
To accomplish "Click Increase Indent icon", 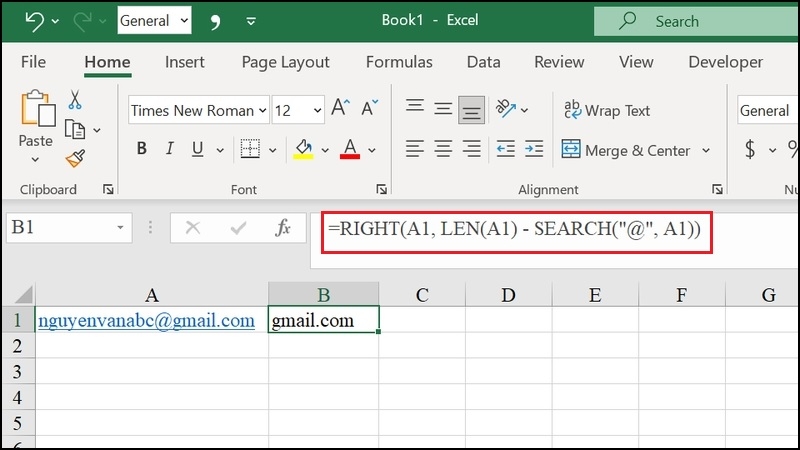I will 534,149.
